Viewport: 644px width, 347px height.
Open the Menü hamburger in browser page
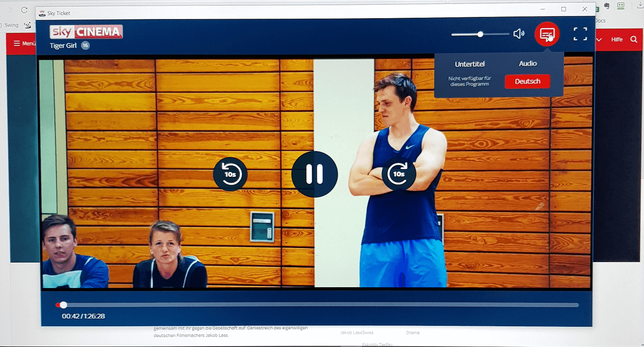coord(24,43)
